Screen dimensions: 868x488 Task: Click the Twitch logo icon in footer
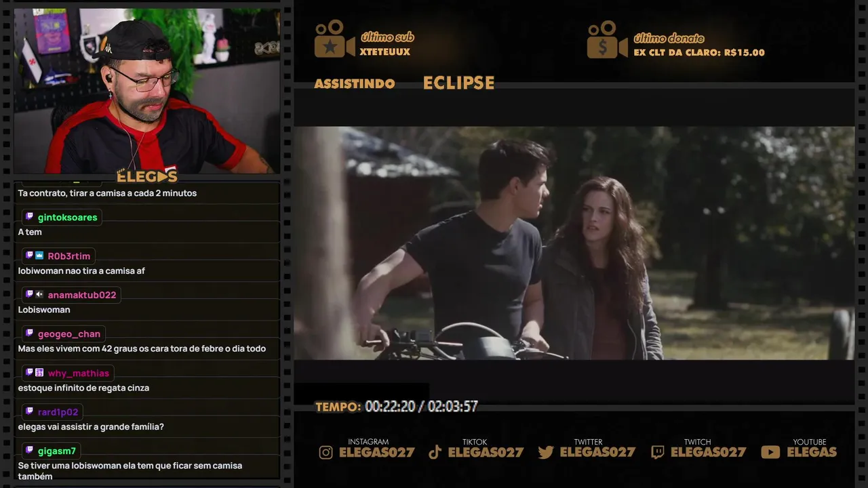657,453
